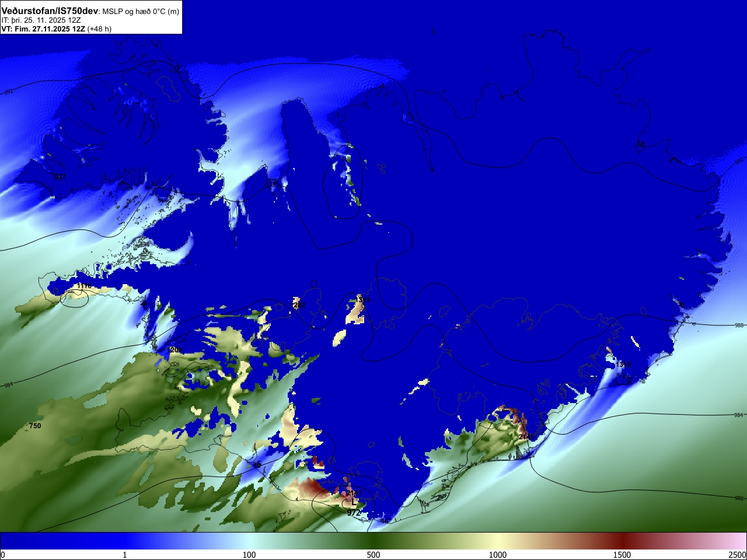Click the legend tick value 1000

(498, 555)
